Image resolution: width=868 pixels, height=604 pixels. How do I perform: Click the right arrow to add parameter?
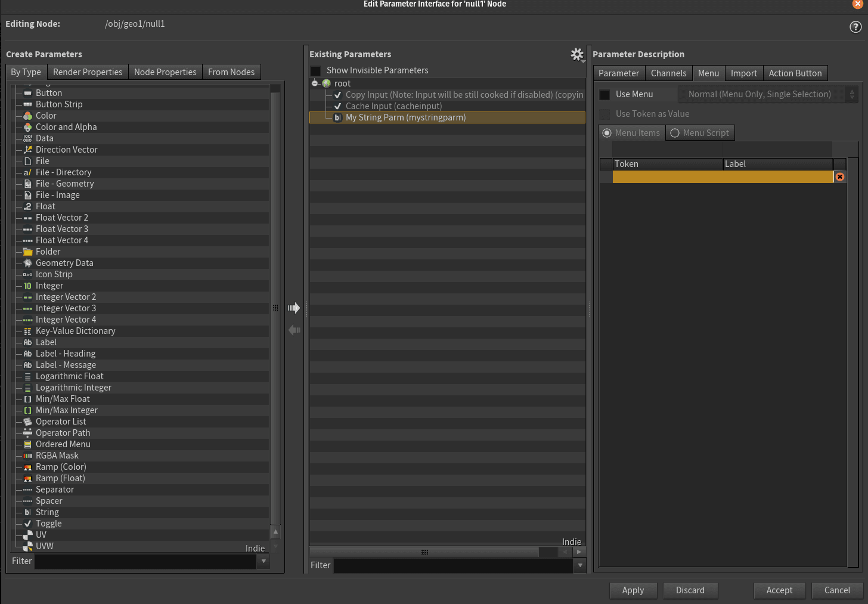(x=294, y=308)
